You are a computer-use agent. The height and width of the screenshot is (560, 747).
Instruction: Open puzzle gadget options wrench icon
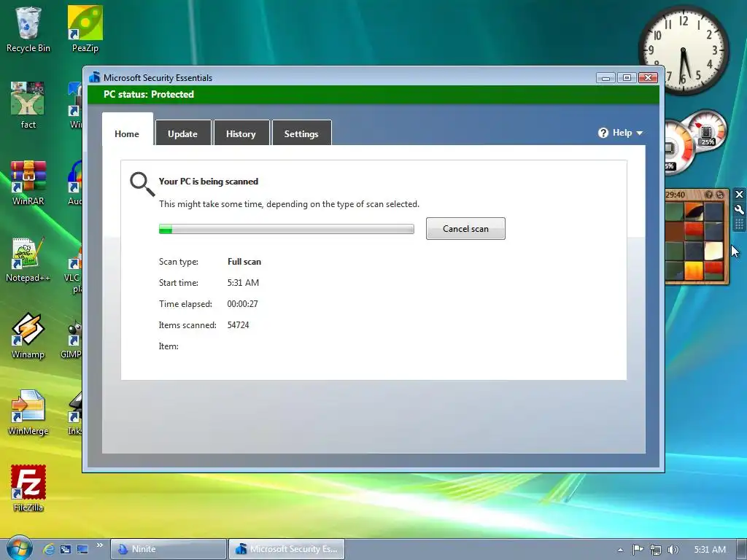pyautogui.click(x=740, y=209)
